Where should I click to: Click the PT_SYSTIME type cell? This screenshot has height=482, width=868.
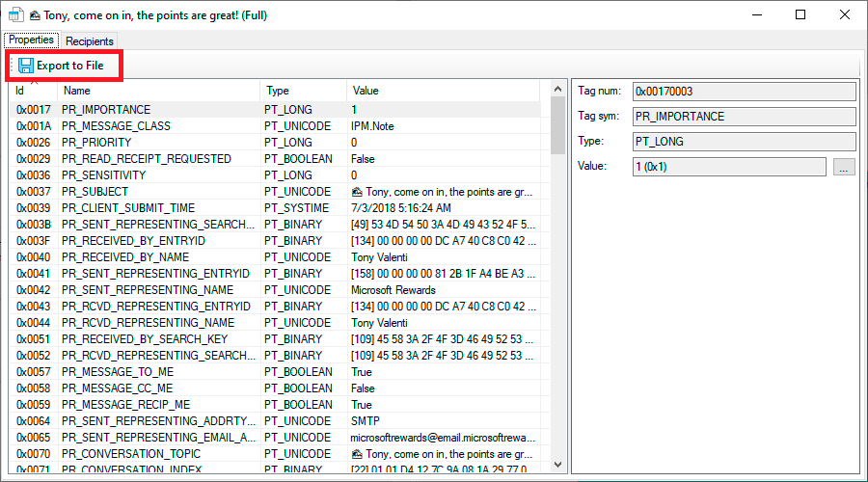(297, 208)
